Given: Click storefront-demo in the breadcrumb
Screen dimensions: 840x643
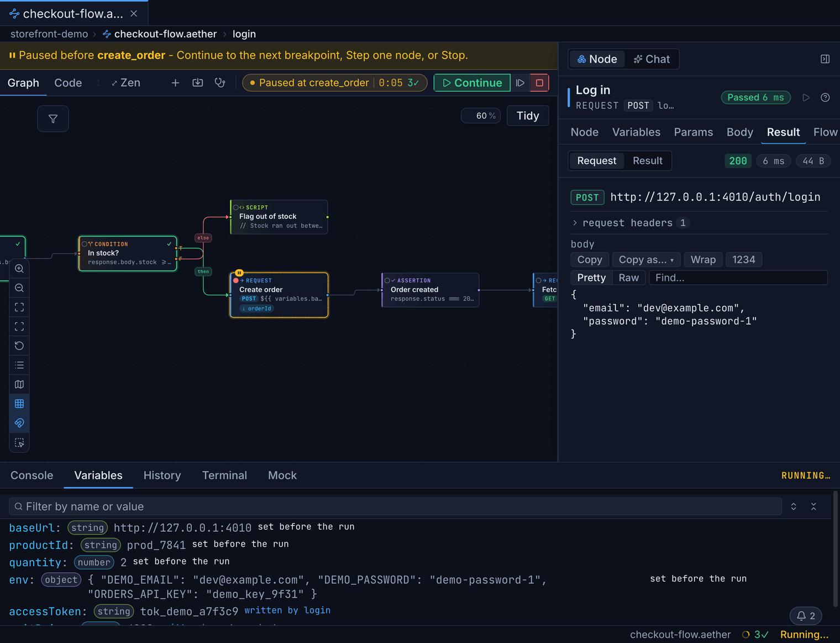Looking at the screenshot, I should (x=49, y=34).
